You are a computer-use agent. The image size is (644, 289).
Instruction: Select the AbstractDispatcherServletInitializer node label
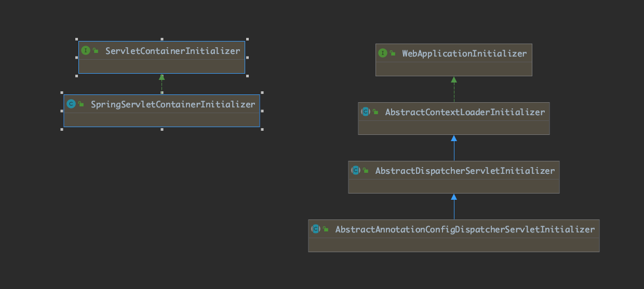pyautogui.click(x=465, y=171)
